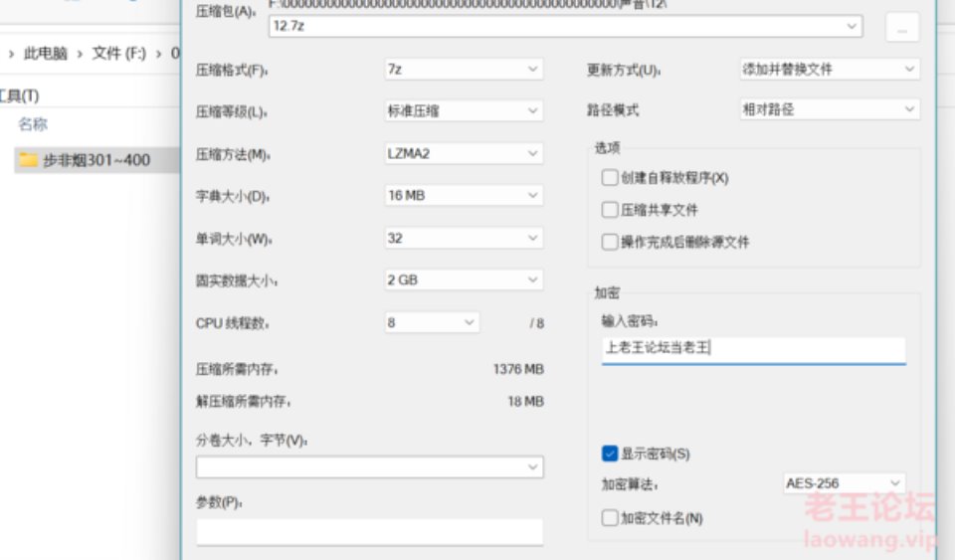Image resolution: width=955 pixels, height=560 pixels.
Task: Enable the encrypt file names checkbox
Action: coord(610,518)
